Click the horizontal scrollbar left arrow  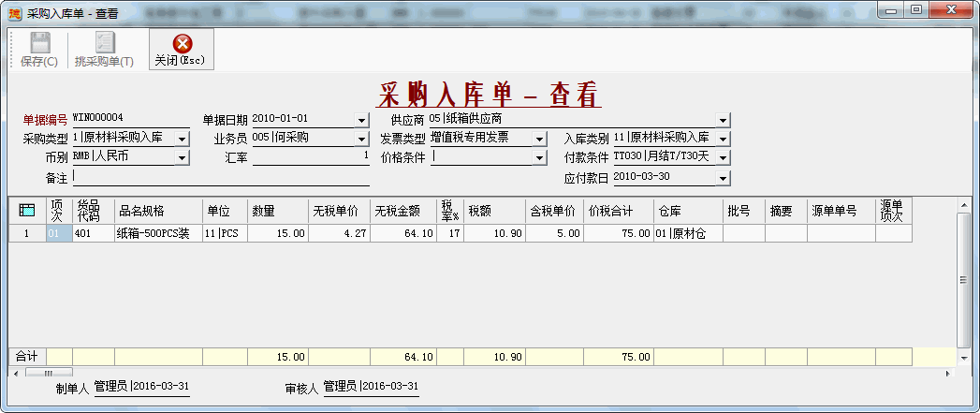point(14,373)
